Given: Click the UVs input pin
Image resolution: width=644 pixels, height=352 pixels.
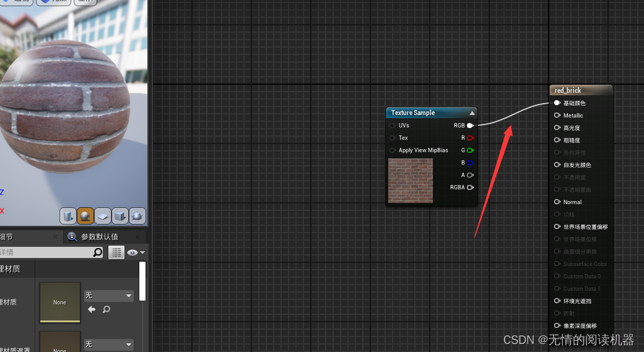Looking at the screenshot, I should pos(392,126).
